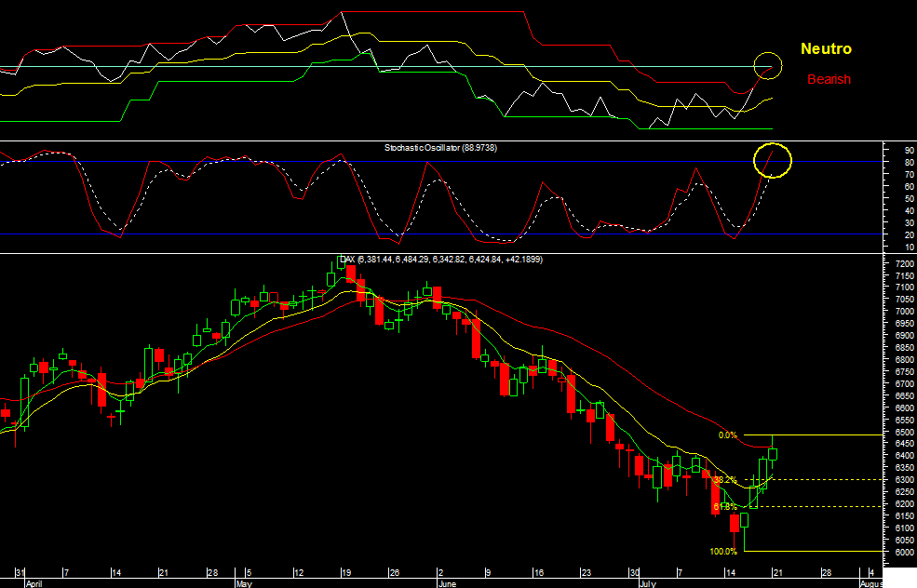Click the July 14 date label
Image resolution: width=917 pixels, height=588 pixels.
[x=731, y=573]
